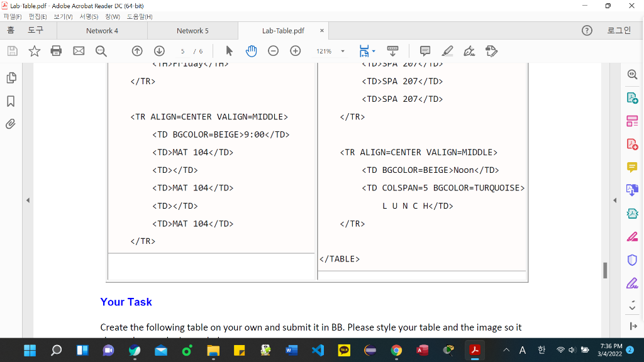Click the stamp tool icon
The height and width of the screenshot is (362, 644).
click(x=491, y=51)
